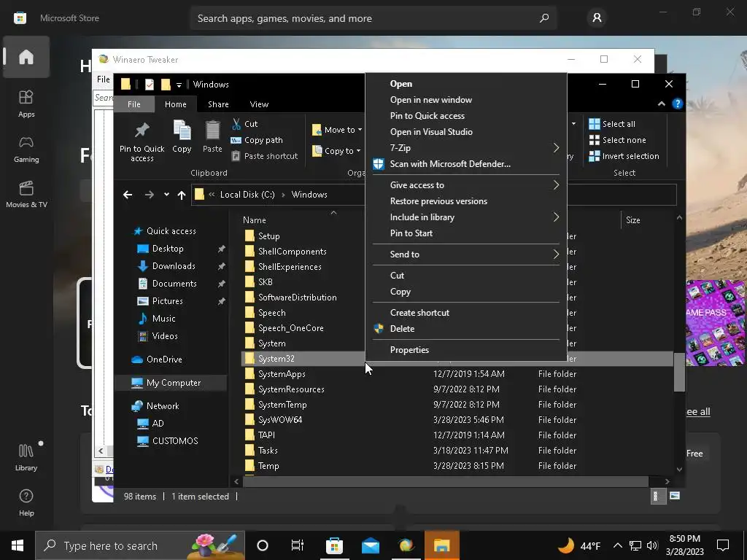This screenshot has width=747, height=560.
Task: Open Explorer help question mark icon
Action: (x=678, y=104)
